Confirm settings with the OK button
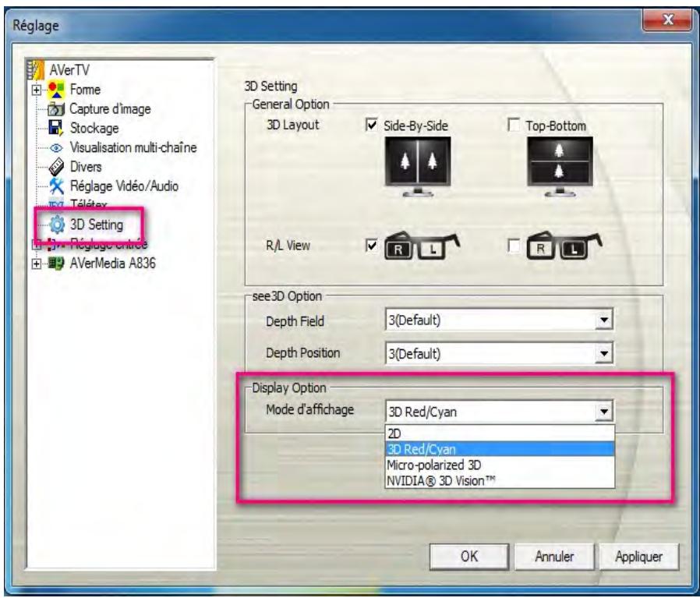The height and width of the screenshot is (598, 700). tap(468, 557)
